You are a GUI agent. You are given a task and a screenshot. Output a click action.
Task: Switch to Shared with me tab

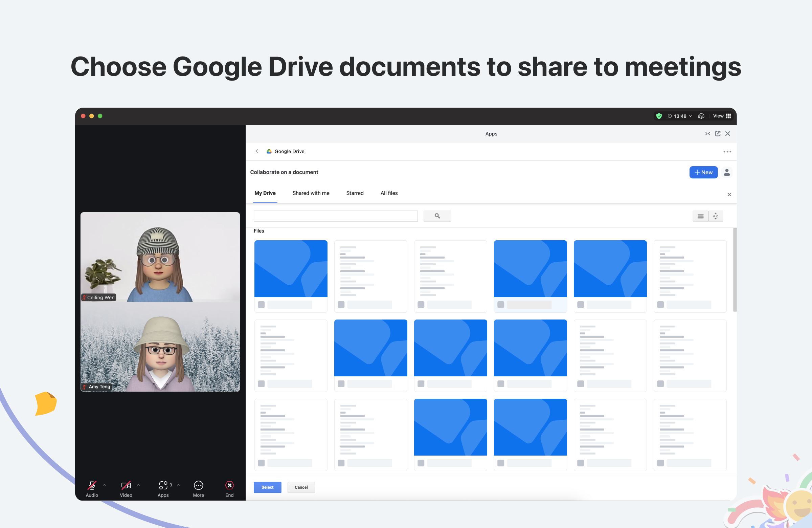(x=311, y=193)
